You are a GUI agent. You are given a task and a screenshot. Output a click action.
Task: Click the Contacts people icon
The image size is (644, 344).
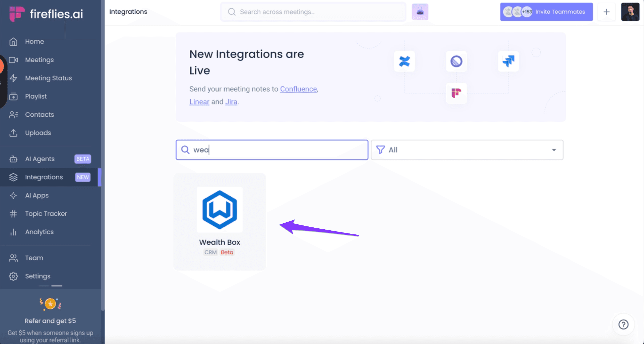[x=13, y=115]
